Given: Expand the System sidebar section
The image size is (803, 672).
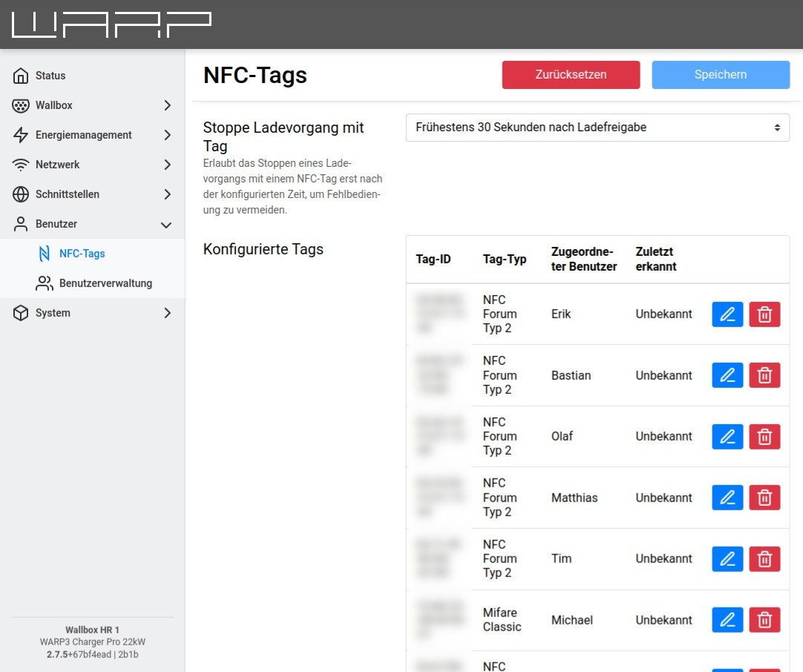Looking at the screenshot, I should click(92, 313).
